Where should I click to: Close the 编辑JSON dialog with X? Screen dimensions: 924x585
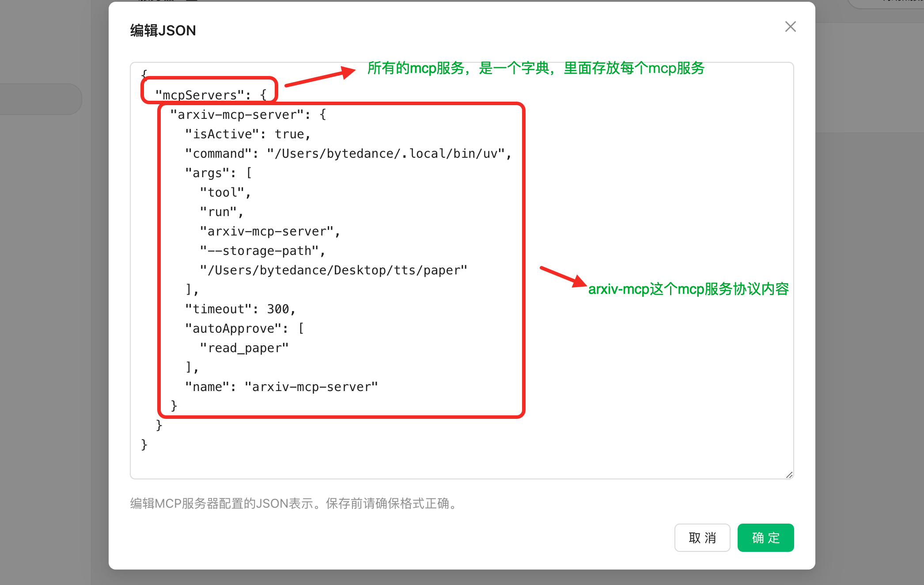click(790, 27)
